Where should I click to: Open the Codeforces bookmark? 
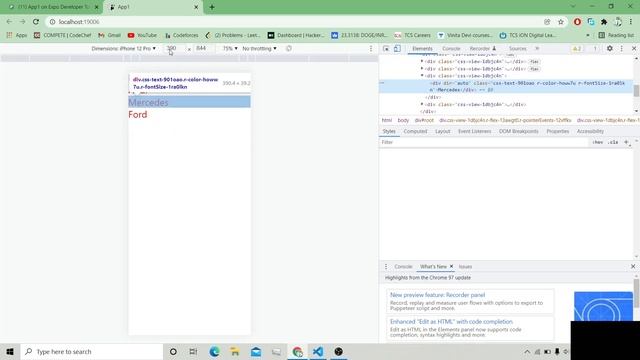181,35
